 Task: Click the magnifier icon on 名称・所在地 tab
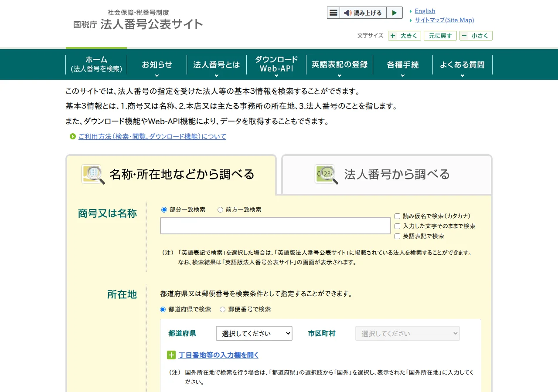point(93,174)
